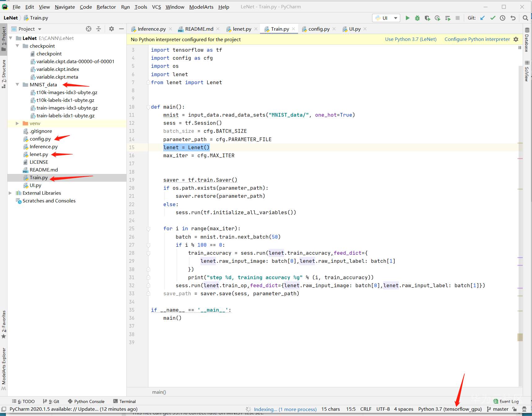This screenshot has width=532, height=416.
Task: Click the Use Python 3.7 (LeNet) link
Action: pos(411,39)
